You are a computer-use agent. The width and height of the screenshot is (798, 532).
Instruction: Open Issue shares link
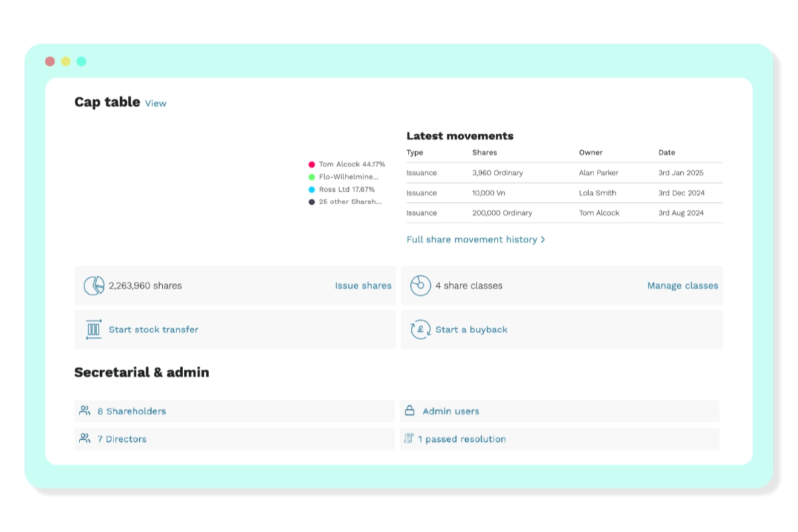(363, 285)
